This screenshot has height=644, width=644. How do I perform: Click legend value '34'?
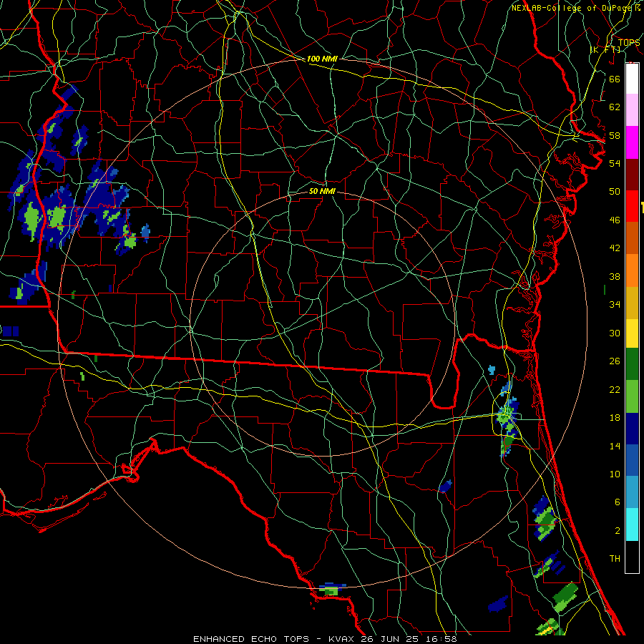click(x=615, y=304)
